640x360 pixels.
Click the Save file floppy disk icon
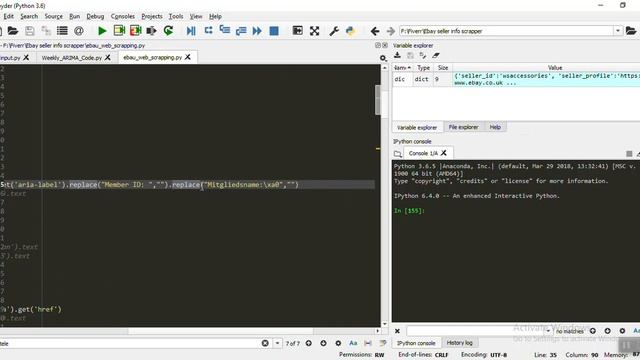point(29,31)
